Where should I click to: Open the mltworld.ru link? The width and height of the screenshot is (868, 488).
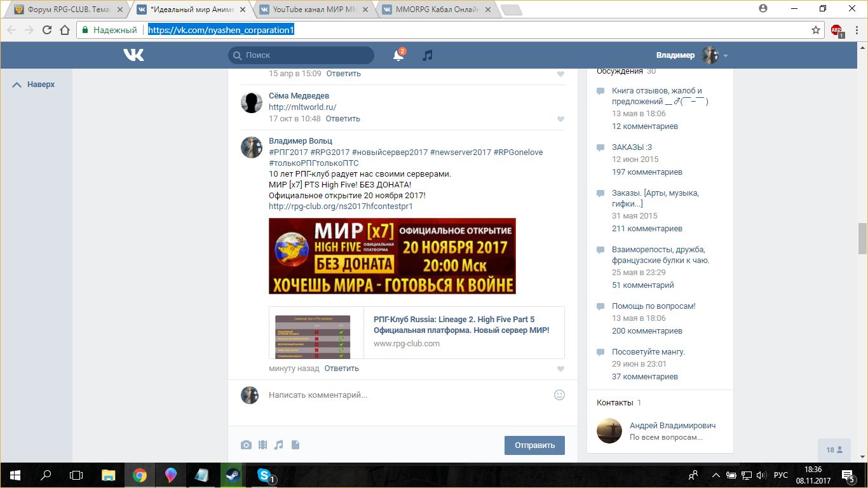pos(302,107)
